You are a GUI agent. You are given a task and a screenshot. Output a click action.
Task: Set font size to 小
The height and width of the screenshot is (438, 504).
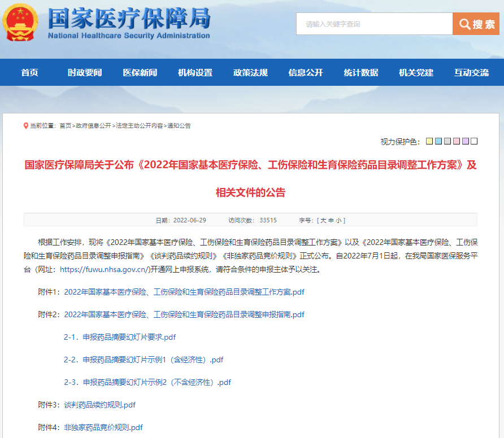(338, 221)
